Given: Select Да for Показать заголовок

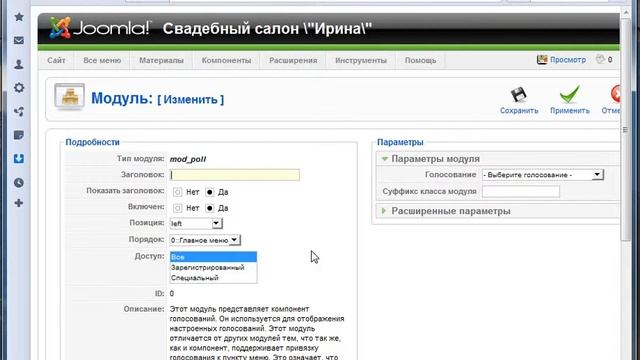Looking at the screenshot, I should click(209, 192).
